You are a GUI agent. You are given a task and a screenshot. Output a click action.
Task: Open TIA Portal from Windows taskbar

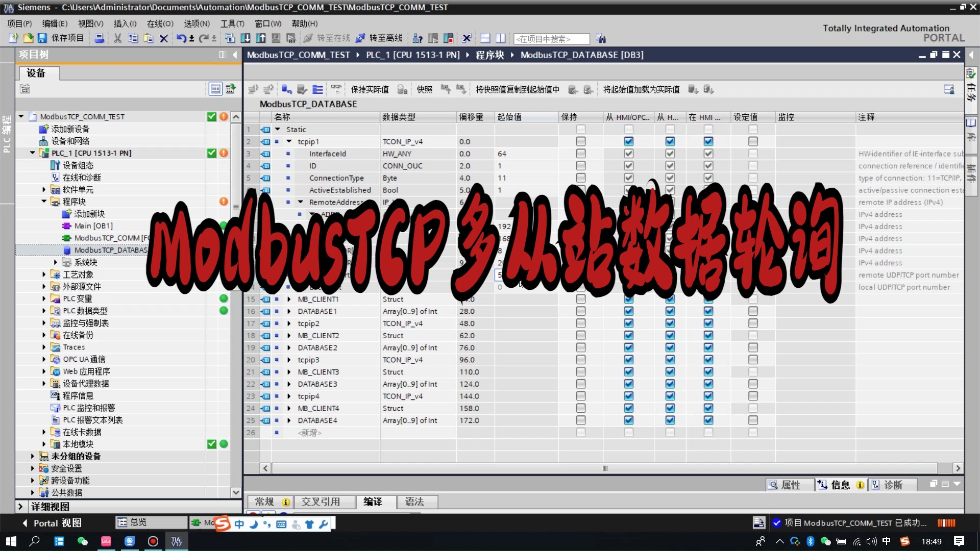point(176,541)
